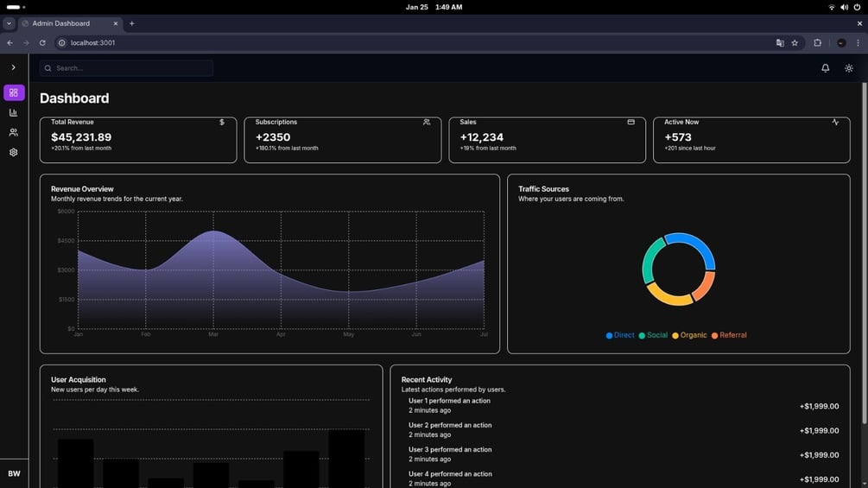Click the blue segment of donut chart
868x488 pixels.
pos(695,244)
